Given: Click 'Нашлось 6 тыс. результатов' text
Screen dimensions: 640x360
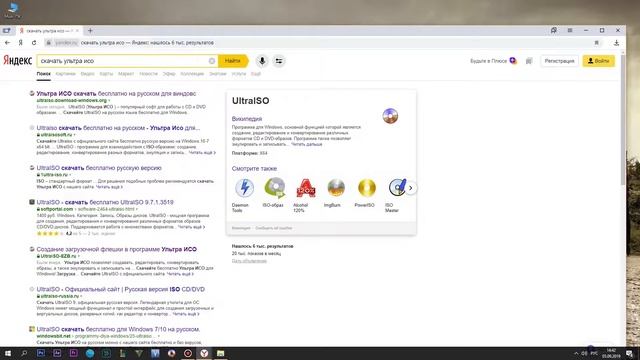Looking at the screenshot, I should [x=262, y=246].
